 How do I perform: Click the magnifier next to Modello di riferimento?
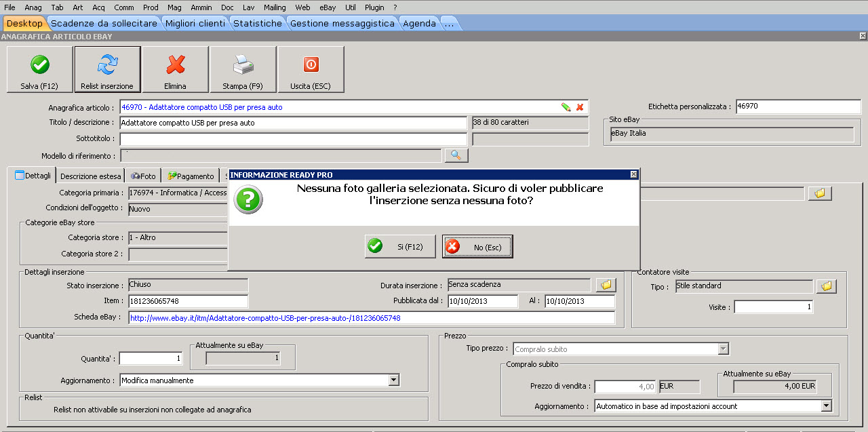[456, 155]
